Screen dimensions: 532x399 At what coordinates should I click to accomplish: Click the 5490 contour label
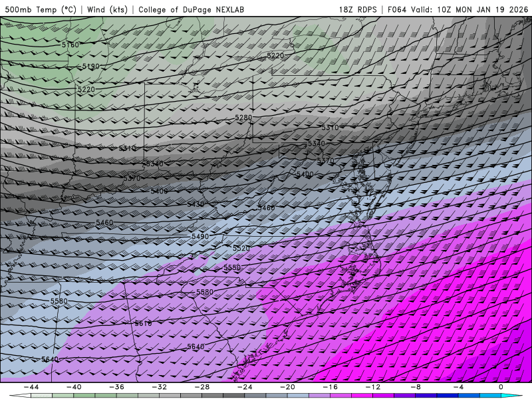coord(200,237)
